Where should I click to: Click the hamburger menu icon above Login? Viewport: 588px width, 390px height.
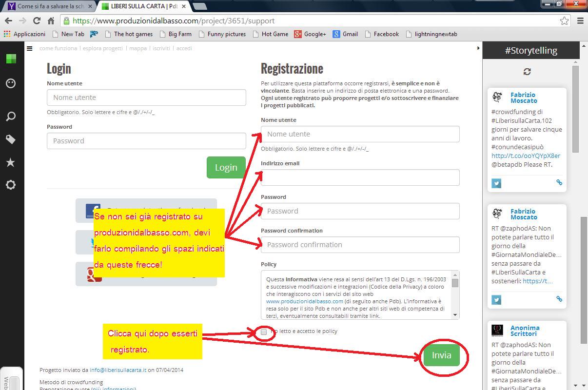point(30,48)
